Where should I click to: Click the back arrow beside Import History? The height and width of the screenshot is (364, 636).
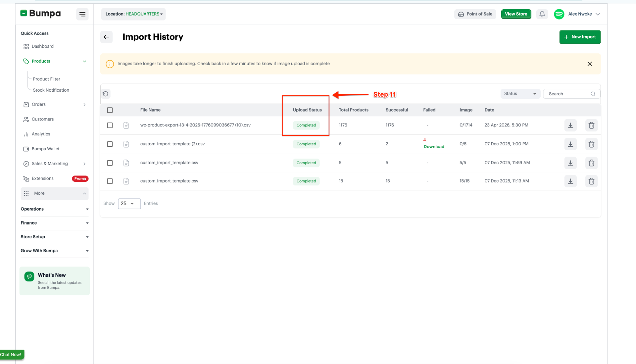pyautogui.click(x=106, y=37)
